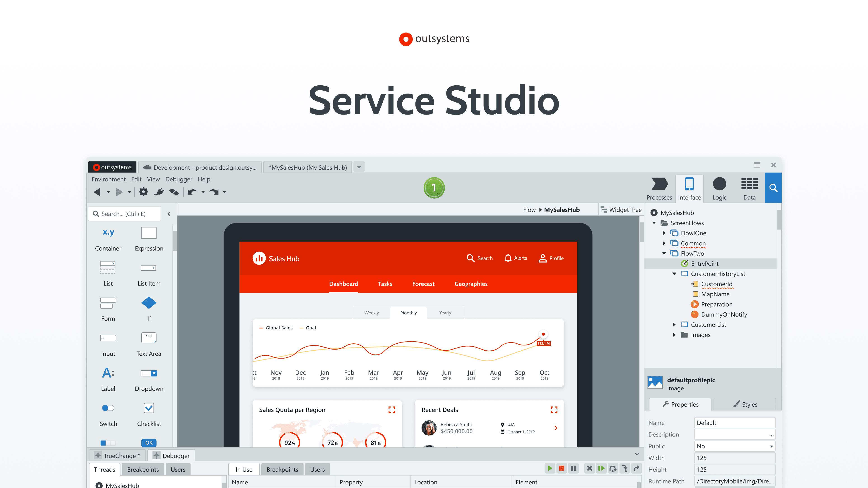This screenshot has width=868, height=488.
Task: Click the Forecast link in Sales Hub
Action: (423, 284)
